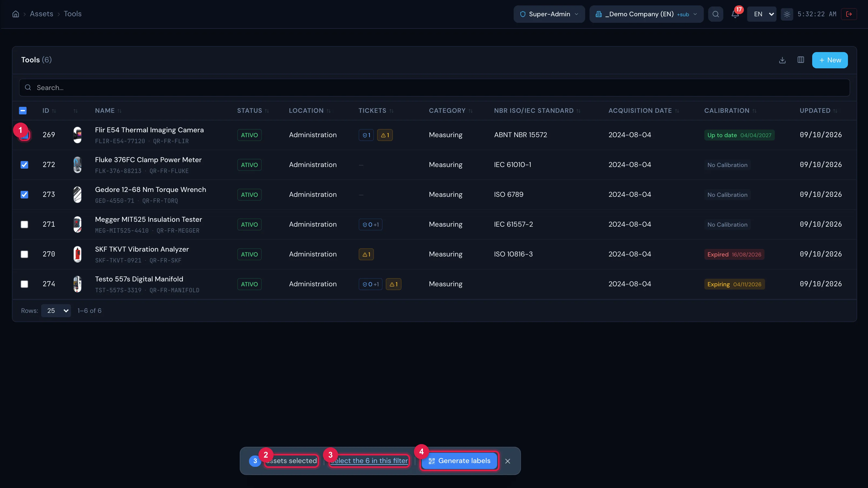The image size is (868, 488).
Task: Navigate to Assets breadcrumb
Action: [41, 14]
